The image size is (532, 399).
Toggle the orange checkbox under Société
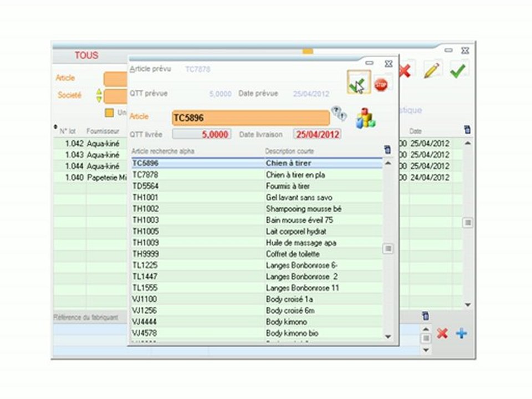coord(109,112)
